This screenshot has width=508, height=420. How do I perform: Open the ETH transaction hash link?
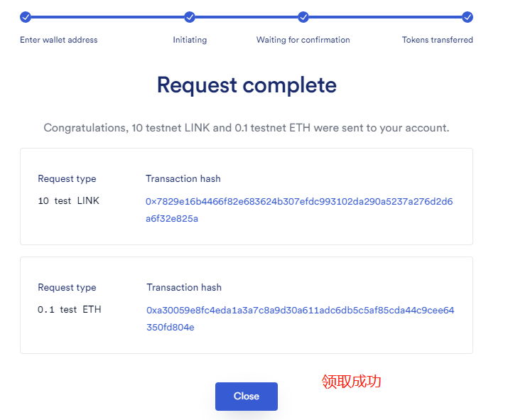coord(300,318)
